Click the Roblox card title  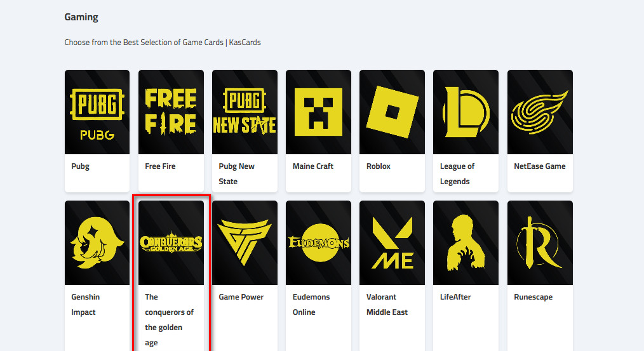[x=379, y=166]
